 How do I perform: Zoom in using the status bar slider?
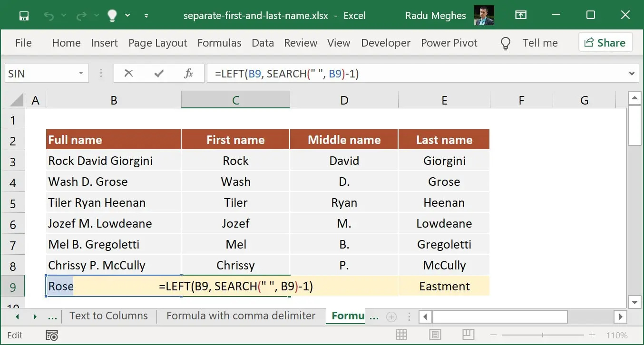pos(592,335)
